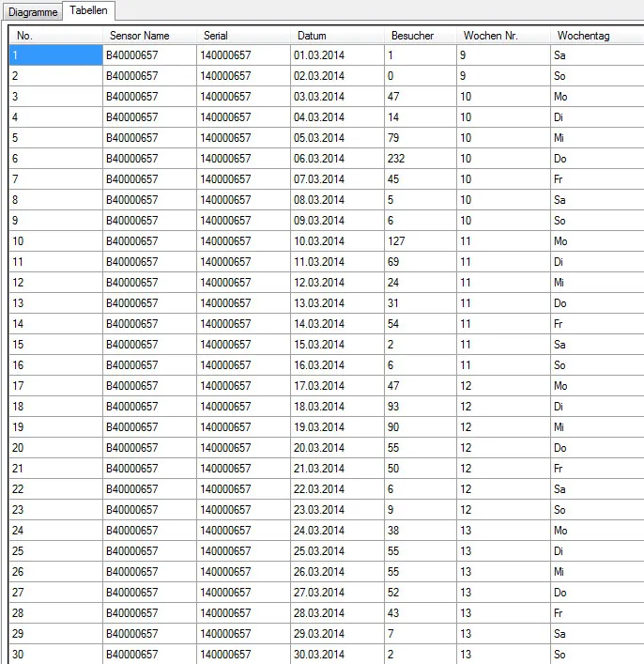Select date cell 03.03.2014
Screen dimensions: 644x664
[x=337, y=97]
